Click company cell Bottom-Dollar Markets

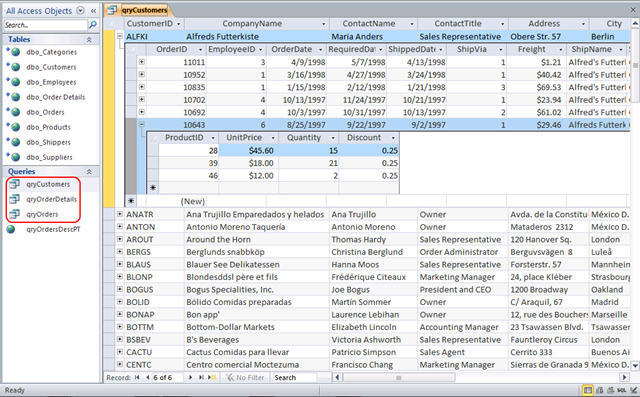tap(256, 327)
